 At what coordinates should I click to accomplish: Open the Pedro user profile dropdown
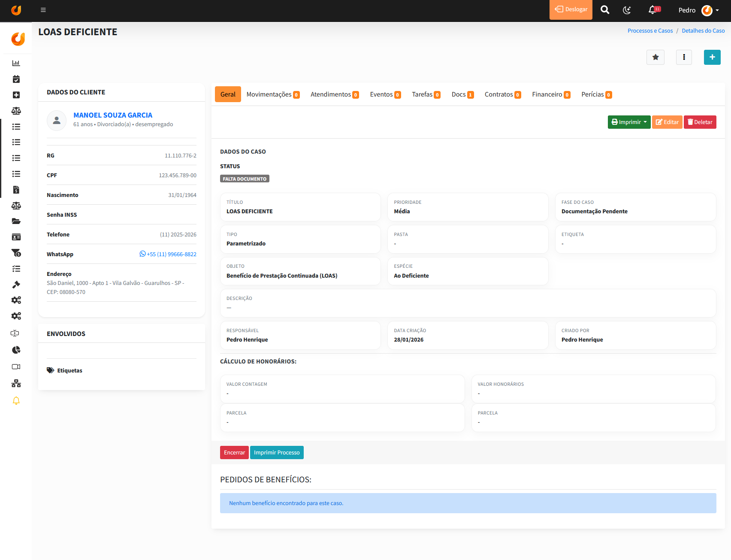698,10
